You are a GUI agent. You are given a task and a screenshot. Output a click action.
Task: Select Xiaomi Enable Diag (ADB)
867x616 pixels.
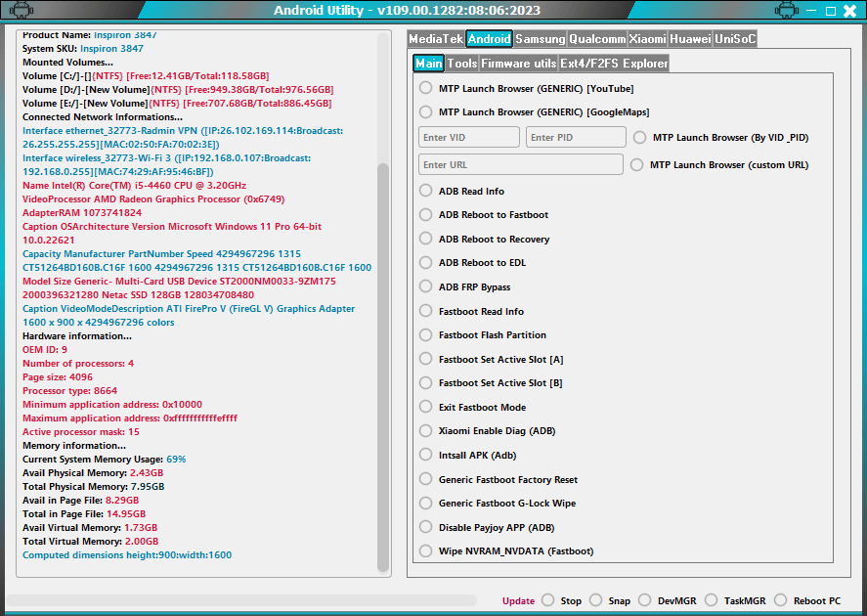tap(425, 430)
